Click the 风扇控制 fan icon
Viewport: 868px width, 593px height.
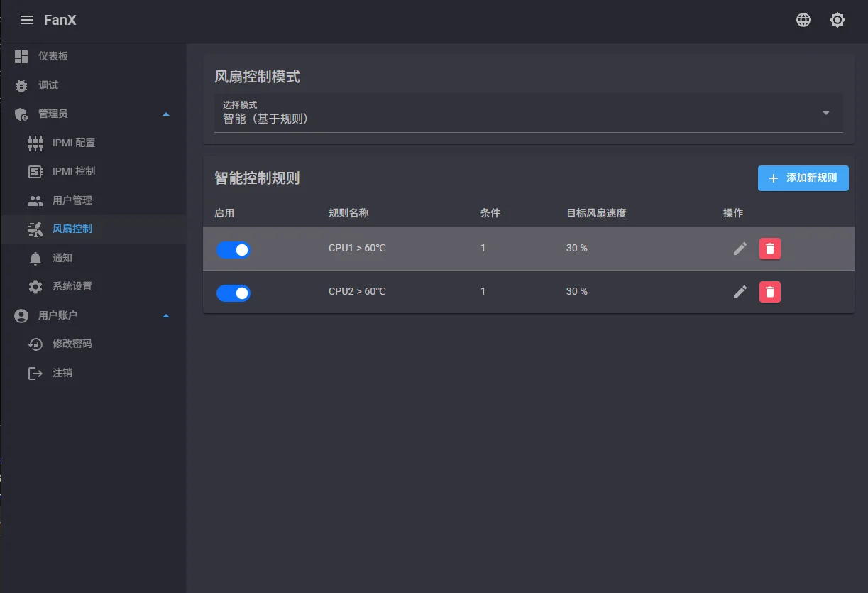click(35, 229)
